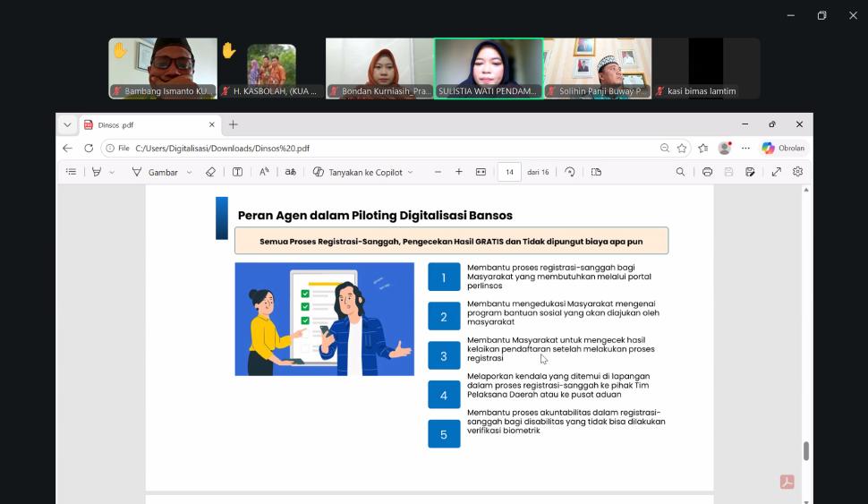This screenshot has height=504, width=868.
Task: Click the translate icon
Action: pyautogui.click(x=291, y=172)
